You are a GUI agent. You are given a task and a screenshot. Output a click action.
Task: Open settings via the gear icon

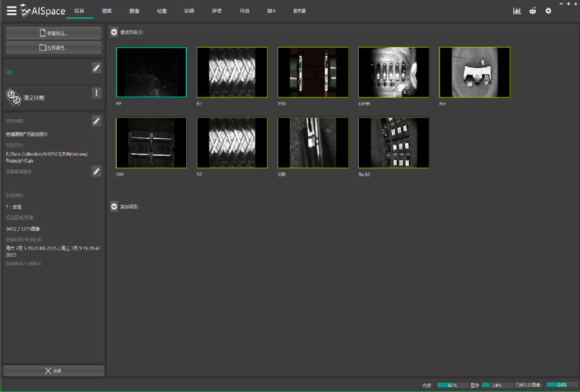pyautogui.click(x=548, y=10)
